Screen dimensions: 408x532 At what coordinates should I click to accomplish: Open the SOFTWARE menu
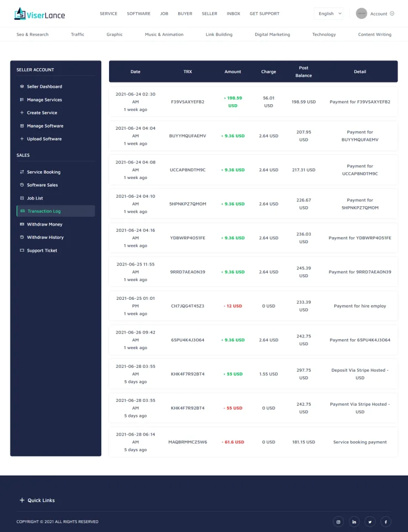pos(138,13)
